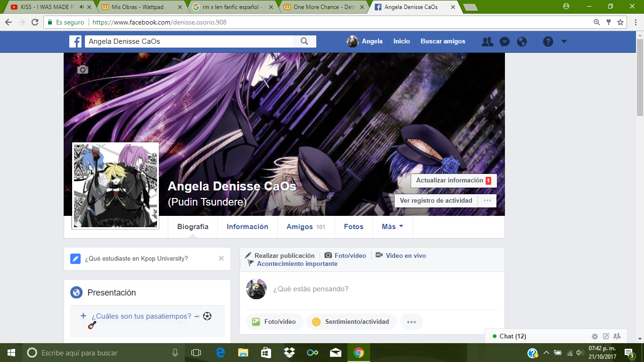Click the create group icon in Chat bar
The height and width of the screenshot is (362, 644).
(617, 336)
